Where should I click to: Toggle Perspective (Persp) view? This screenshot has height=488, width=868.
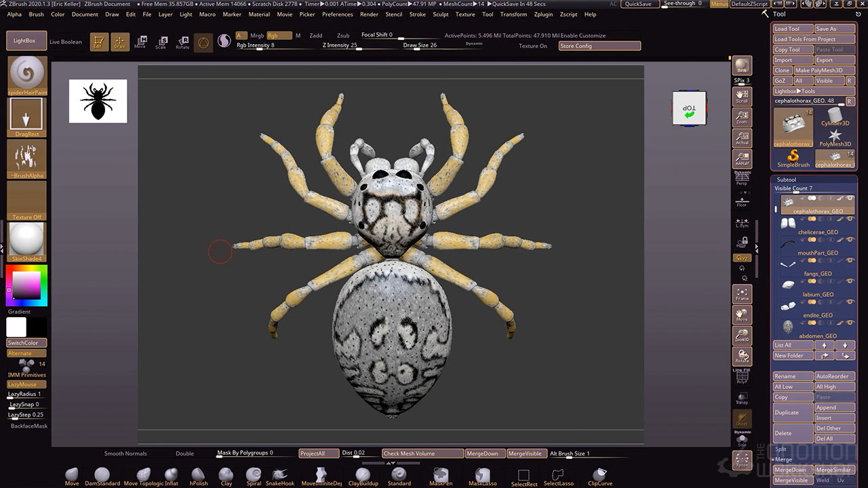coord(743,179)
